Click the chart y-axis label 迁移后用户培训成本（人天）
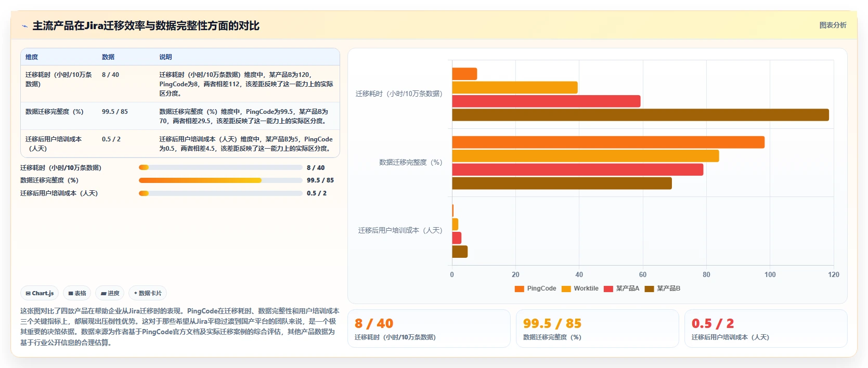 pyautogui.click(x=400, y=231)
